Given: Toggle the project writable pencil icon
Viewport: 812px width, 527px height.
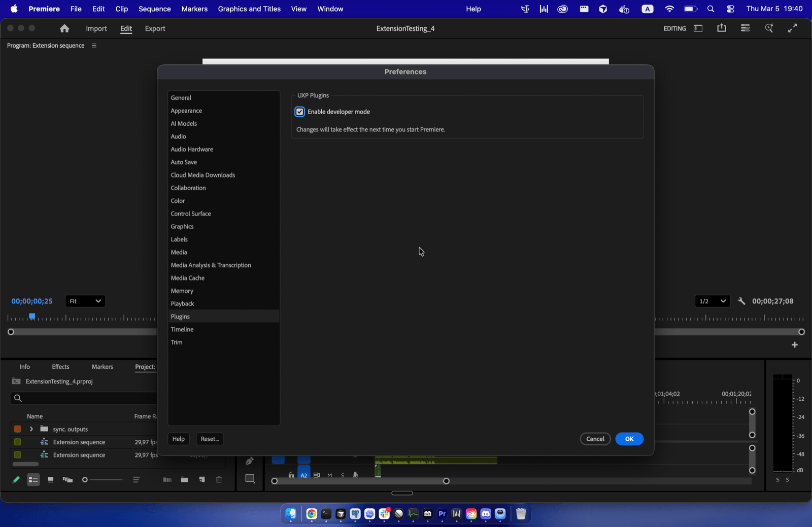Looking at the screenshot, I should tap(16, 480).
